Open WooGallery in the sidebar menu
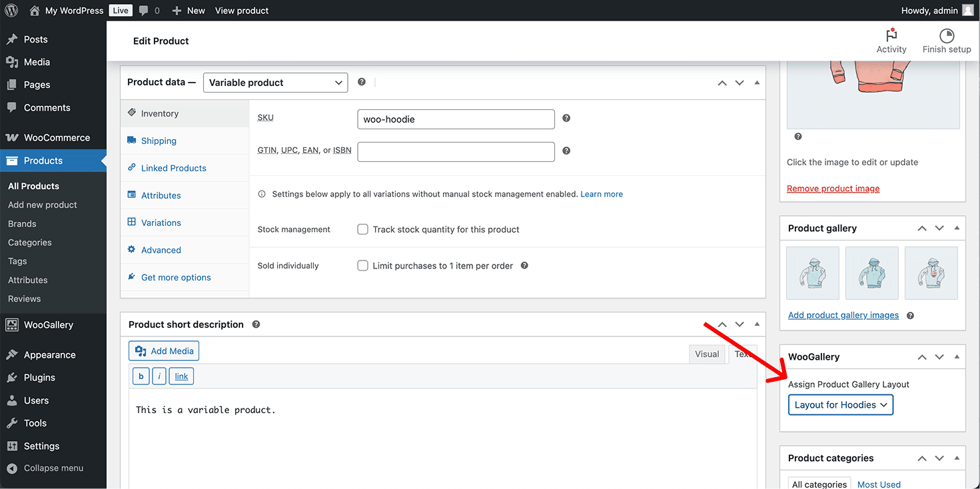 (x=48, y=325)
